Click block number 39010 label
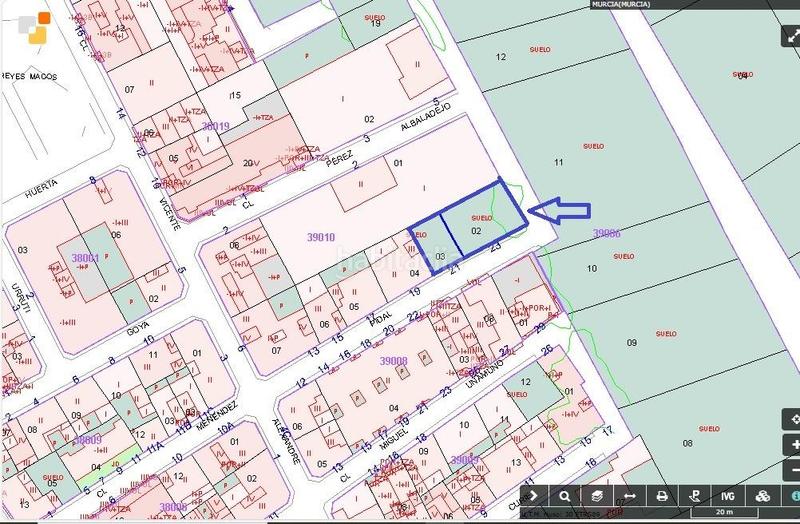Viewport: 800px width, 524px height. pos(319,238)
